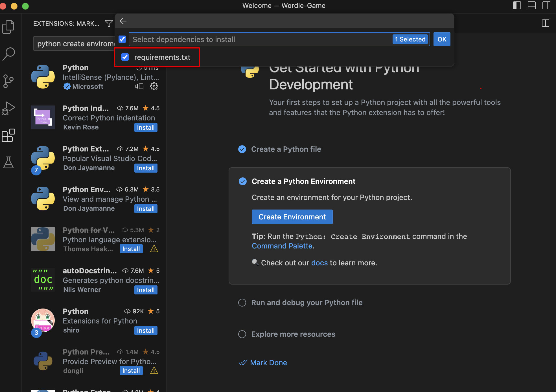Viewport: 556px width, 392px height.
Task: Click 'Python for V...' deprecated extension title
Action: (89, 230)
